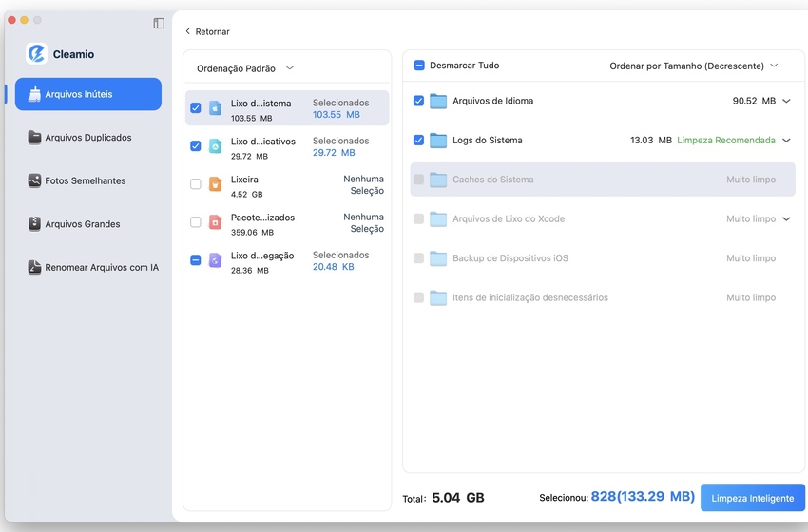The image size is (808, 532).
Task: Click the 359.06 MB Pacote...izados size
Action: click(252, 232)
